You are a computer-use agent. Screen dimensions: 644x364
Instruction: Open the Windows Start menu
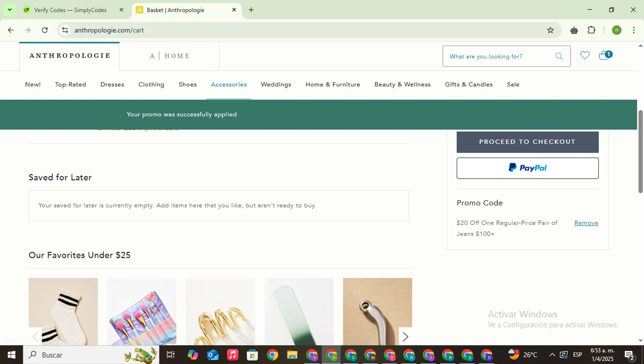(12, 355)
